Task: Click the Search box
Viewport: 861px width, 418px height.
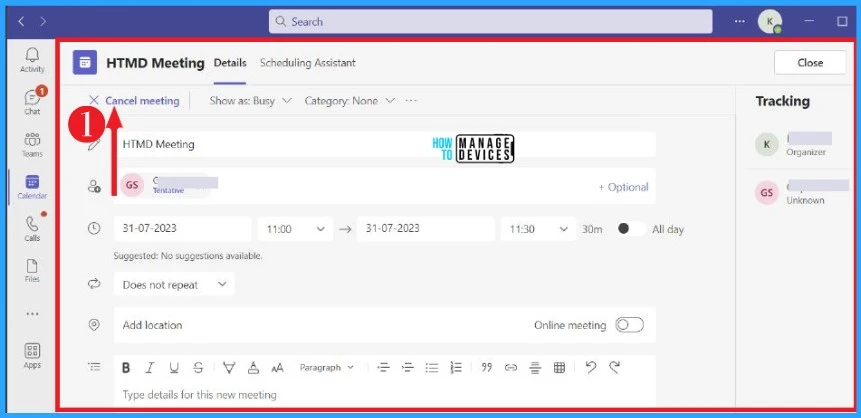Action: point(490,22)
